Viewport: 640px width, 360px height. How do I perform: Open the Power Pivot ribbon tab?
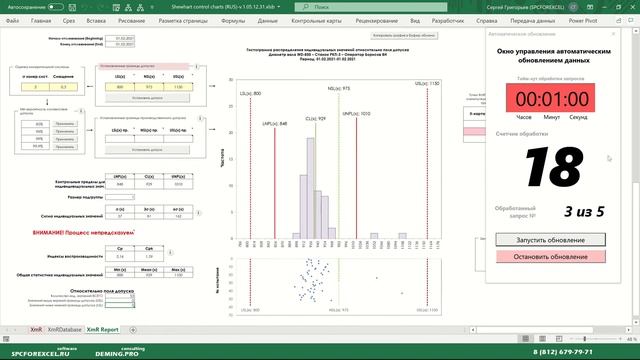click(x=583, y=20)
